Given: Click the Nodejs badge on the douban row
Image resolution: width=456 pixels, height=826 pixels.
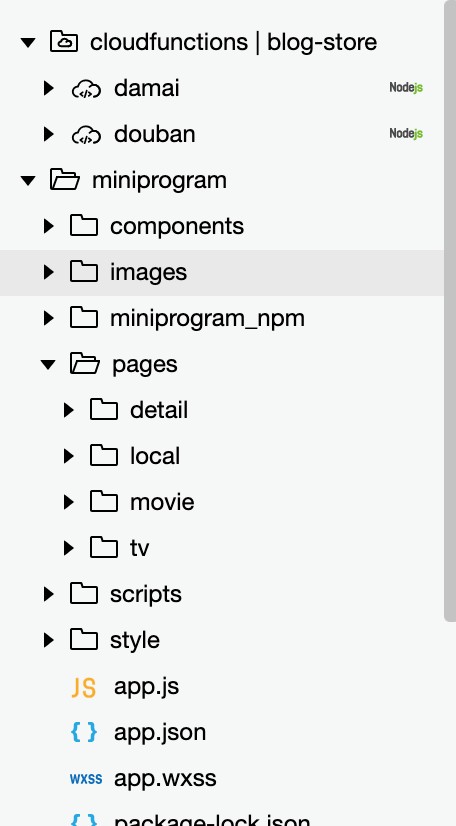Looking at the screenshot, I should (406, 134).
